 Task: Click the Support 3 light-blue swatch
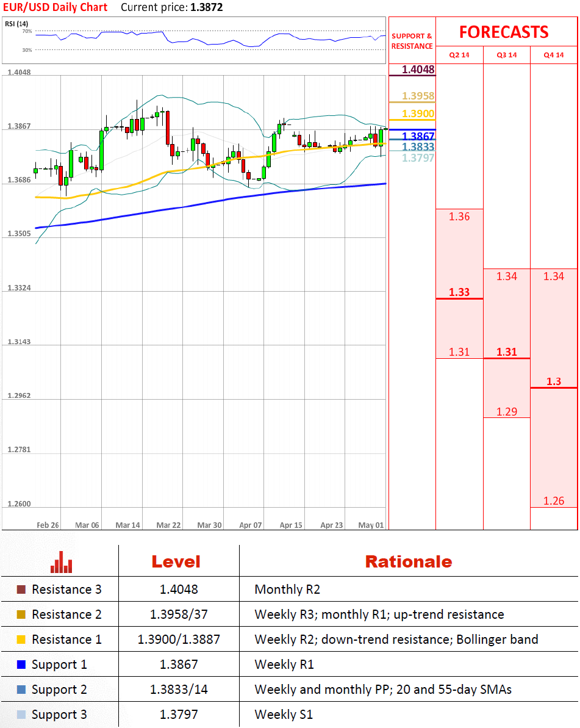21,715
